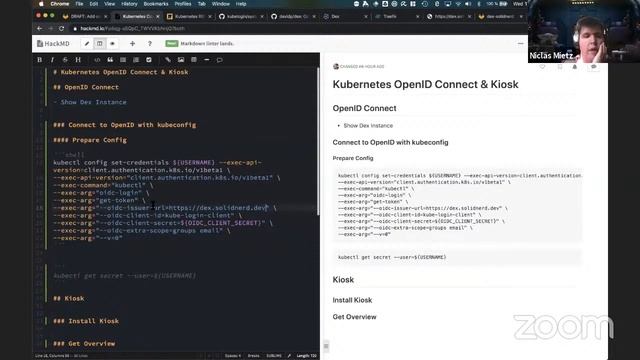Open the Chrome File menu
The height and width of the screenshot is (360, 640).
(x=79, y=4)
